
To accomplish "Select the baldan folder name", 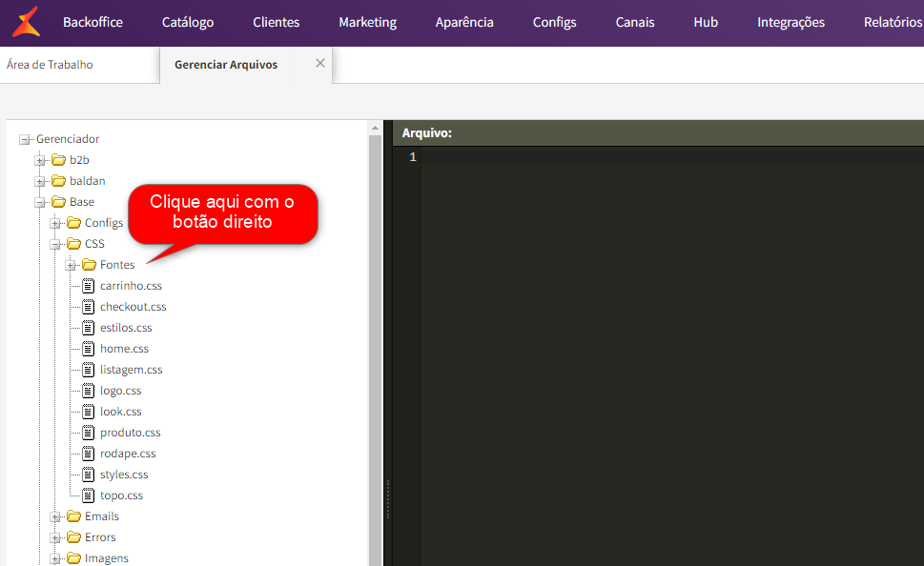I will tap(87, 181).
